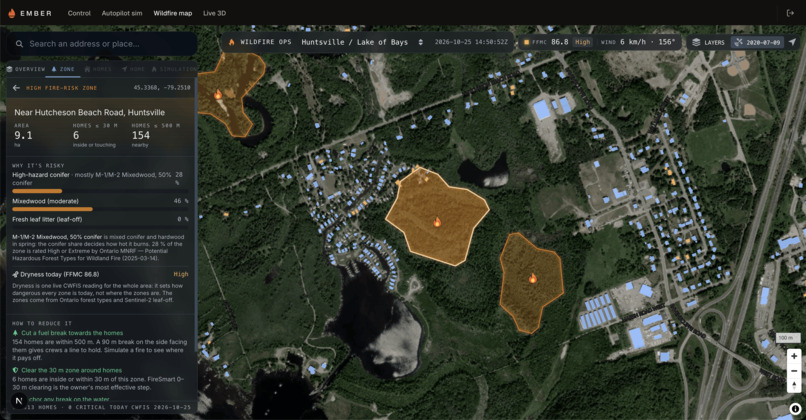Screen dimensions: 806x420
Task: Open the Layers menu
Action: (x=708, y=42)
